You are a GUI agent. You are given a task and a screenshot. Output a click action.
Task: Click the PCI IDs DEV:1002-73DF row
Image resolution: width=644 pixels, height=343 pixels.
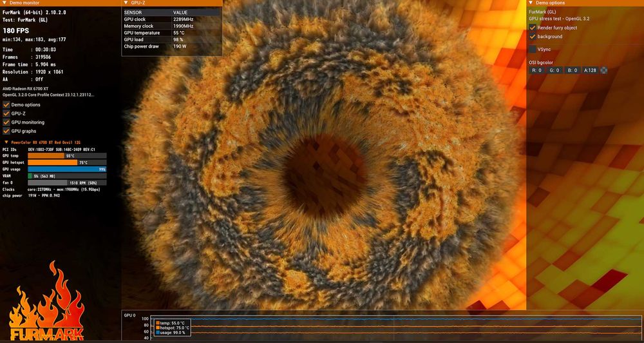click(49, 150)
